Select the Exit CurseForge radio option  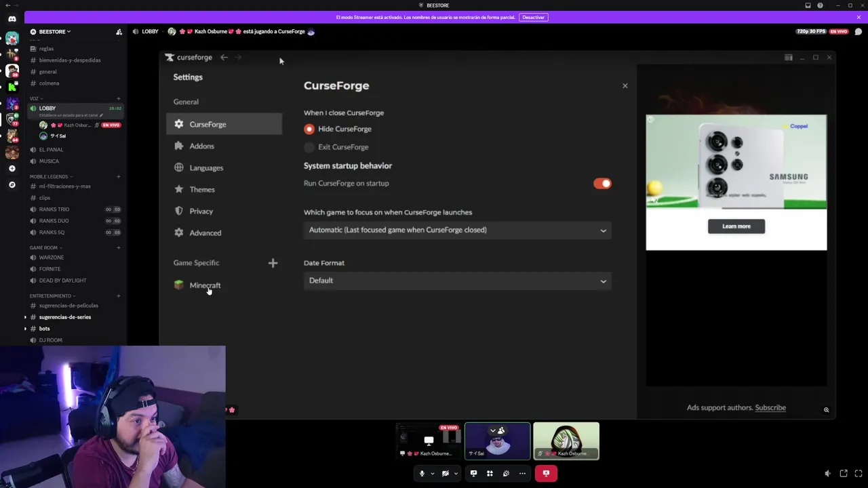(x=309, y=147)
